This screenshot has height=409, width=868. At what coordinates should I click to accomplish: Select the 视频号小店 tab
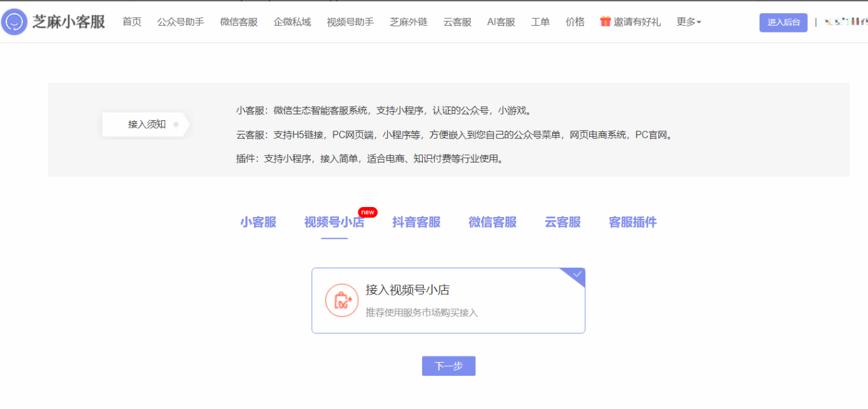click(335, 222)
